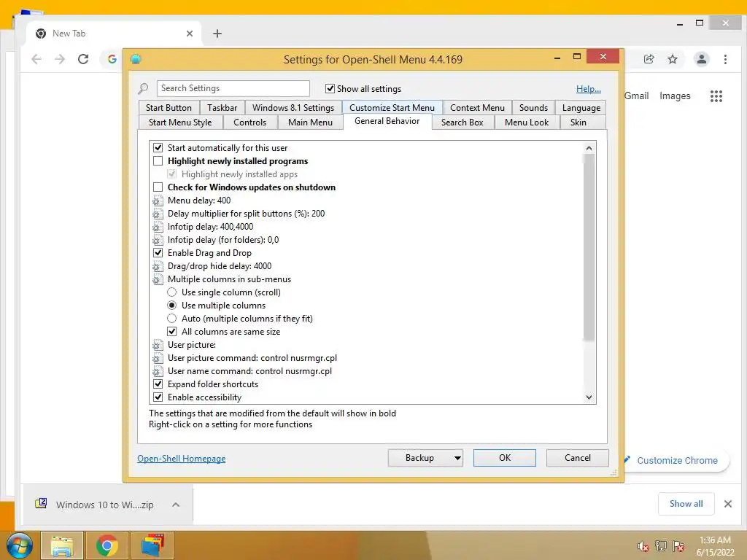
Task: Open the Search Box tab
Action: [x=462, y=122]
